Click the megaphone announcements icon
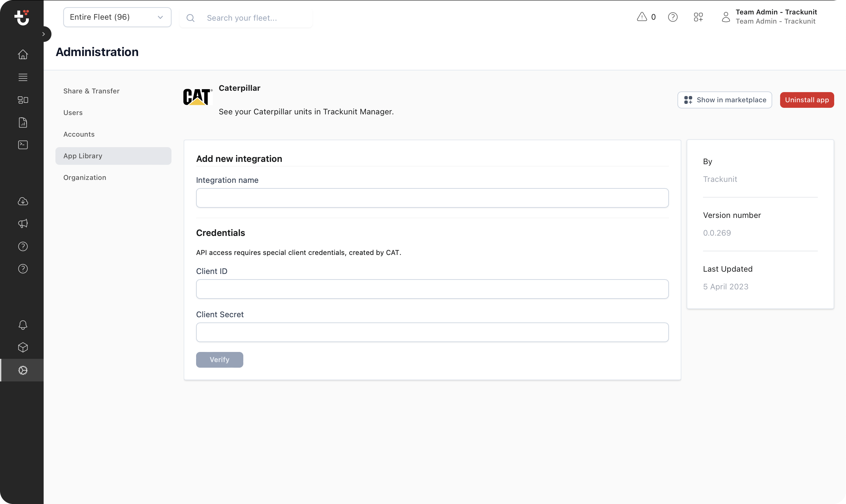 pyautogui.click(x=23, y=223)
